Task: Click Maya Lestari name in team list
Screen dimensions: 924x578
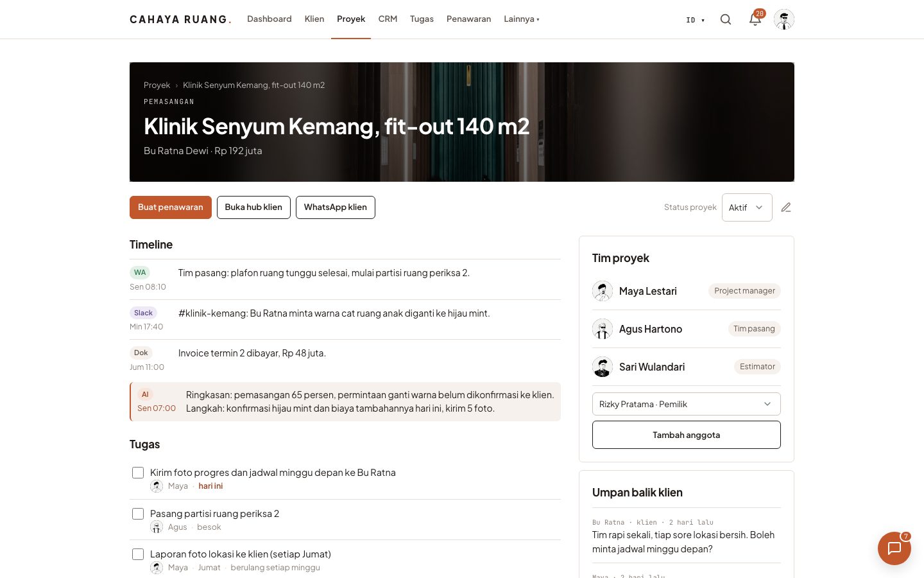Action: tap(648, 291)
